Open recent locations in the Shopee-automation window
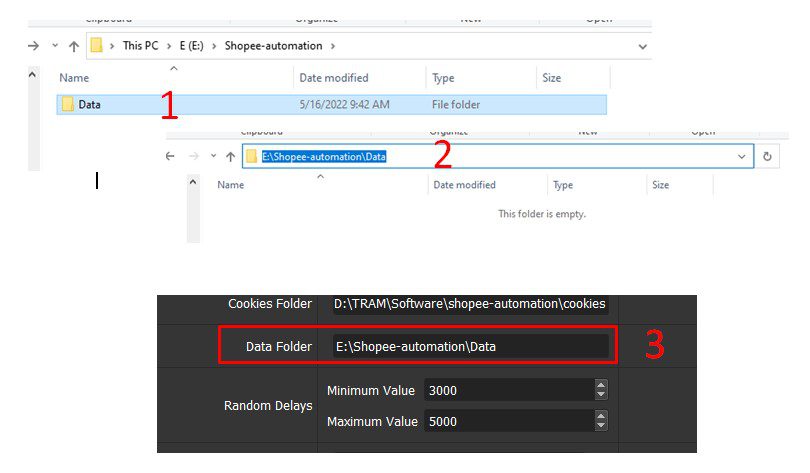This screenshot has width=810, height=473. 55,45
